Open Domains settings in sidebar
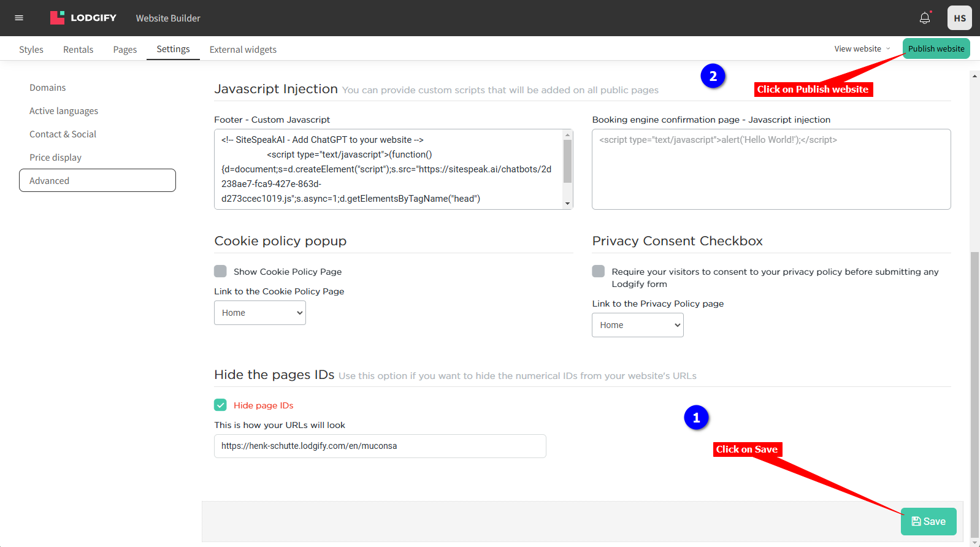The height and width of the screenshot is (547, 980). coord(48,88)
